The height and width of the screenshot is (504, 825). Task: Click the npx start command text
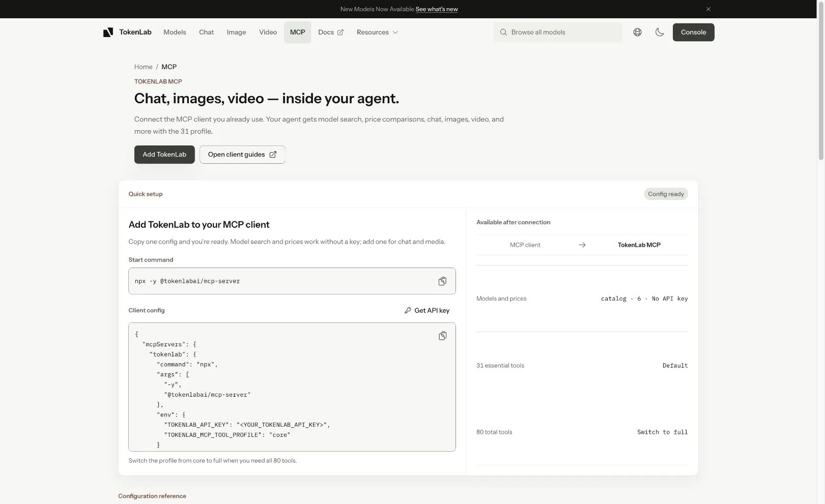click(187, 281)
